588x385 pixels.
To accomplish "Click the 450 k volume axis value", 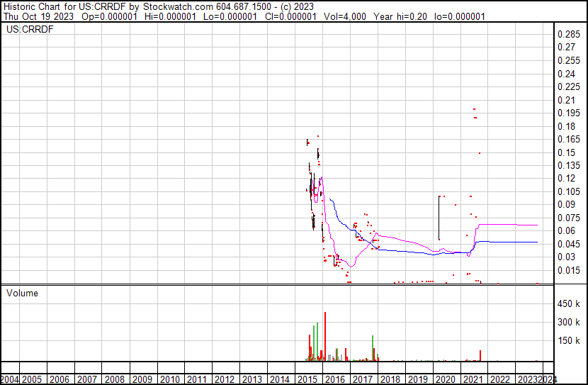I will pos(568,304).
